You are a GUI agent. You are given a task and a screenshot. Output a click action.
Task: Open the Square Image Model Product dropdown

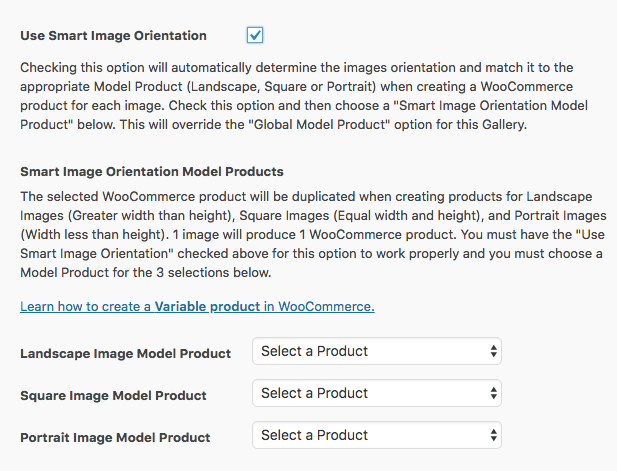click(x=377, y=393)
